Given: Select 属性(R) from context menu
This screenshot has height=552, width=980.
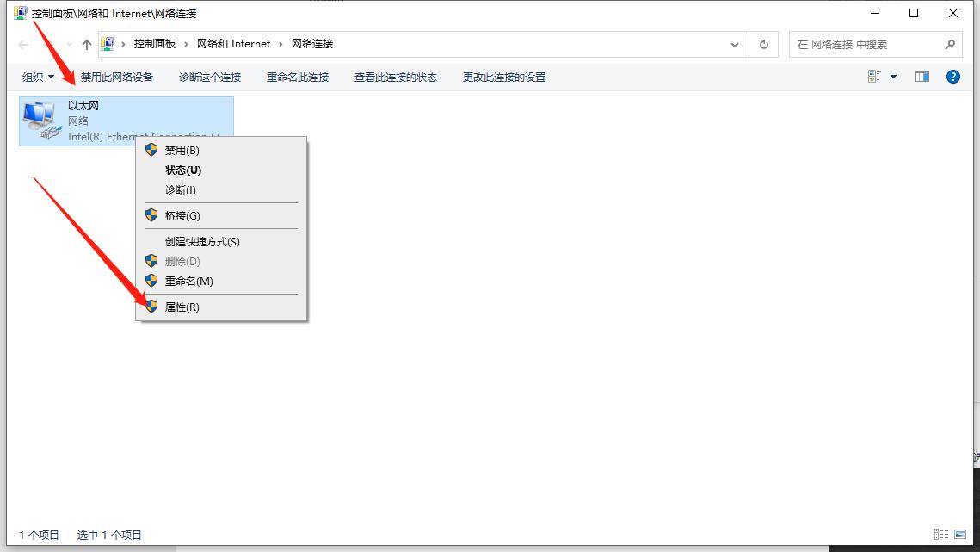Looking at the screenshot, I should pos(182,307).
